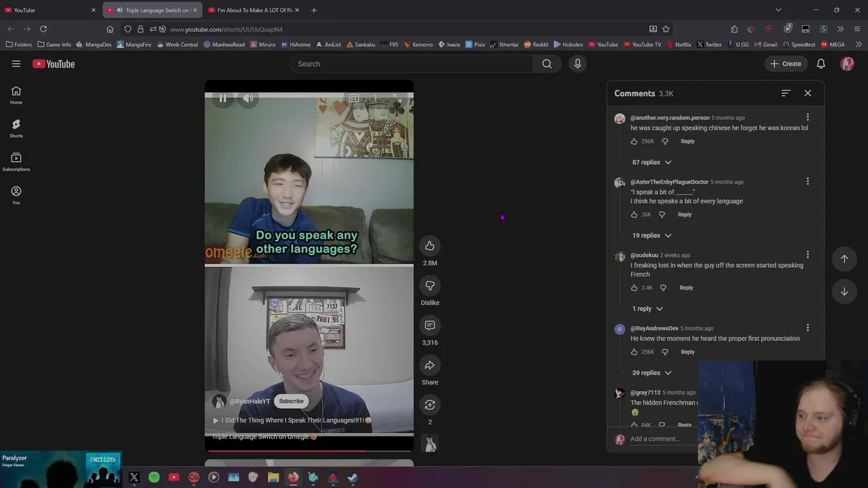Dislike the @another.very.random.person comment
The width and height of the screenshot is (868, 488).
[665, 142]
